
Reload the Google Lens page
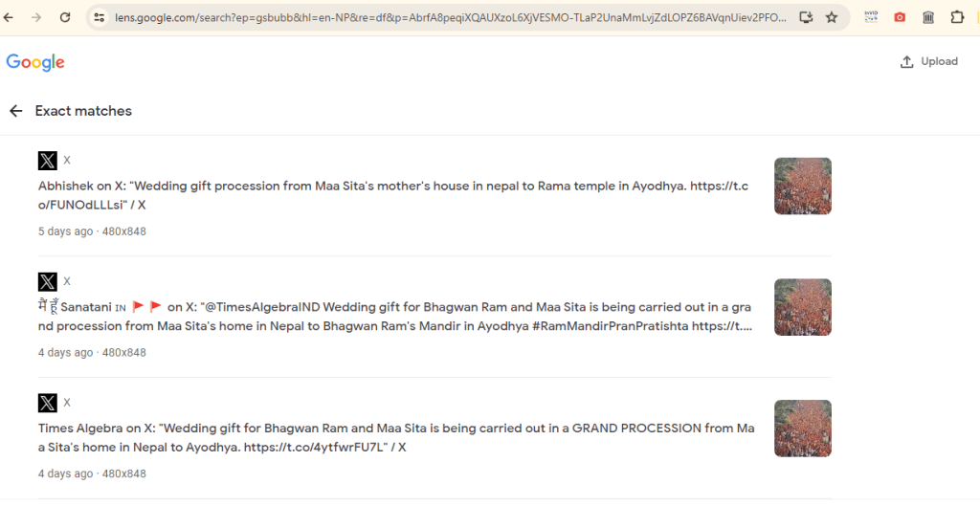(65, 17)
